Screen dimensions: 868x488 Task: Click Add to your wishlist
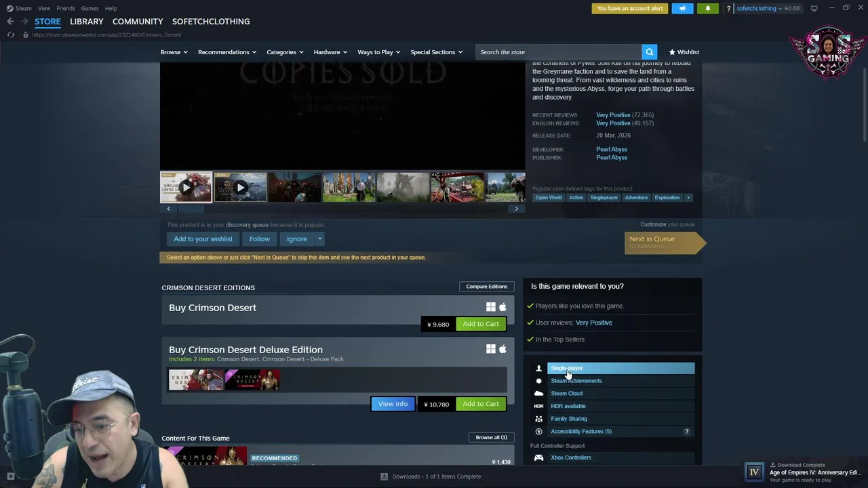click(203, 239)
